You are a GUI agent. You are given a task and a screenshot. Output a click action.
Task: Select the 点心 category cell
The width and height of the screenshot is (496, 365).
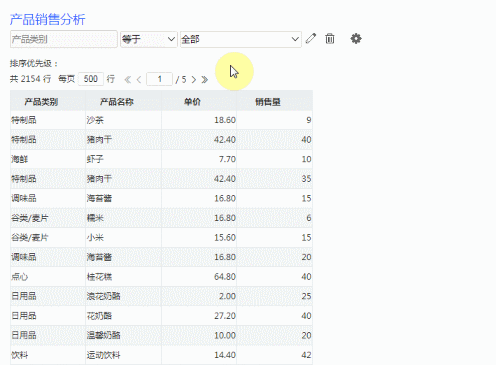[48, 277]
